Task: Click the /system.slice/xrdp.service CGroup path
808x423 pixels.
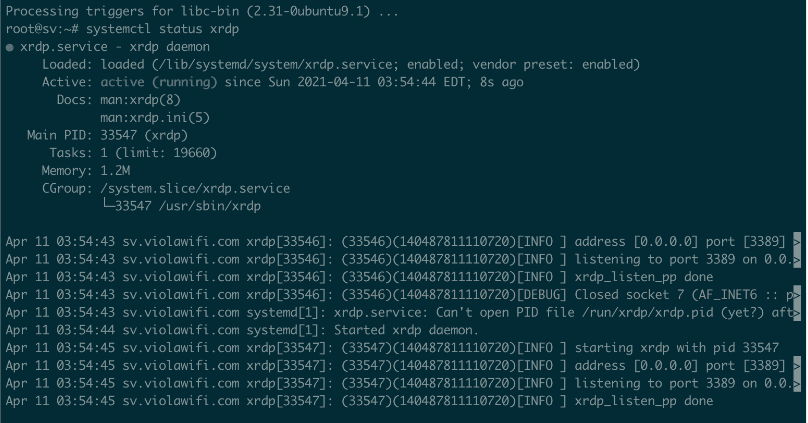Action: click(x=195, y=189)
